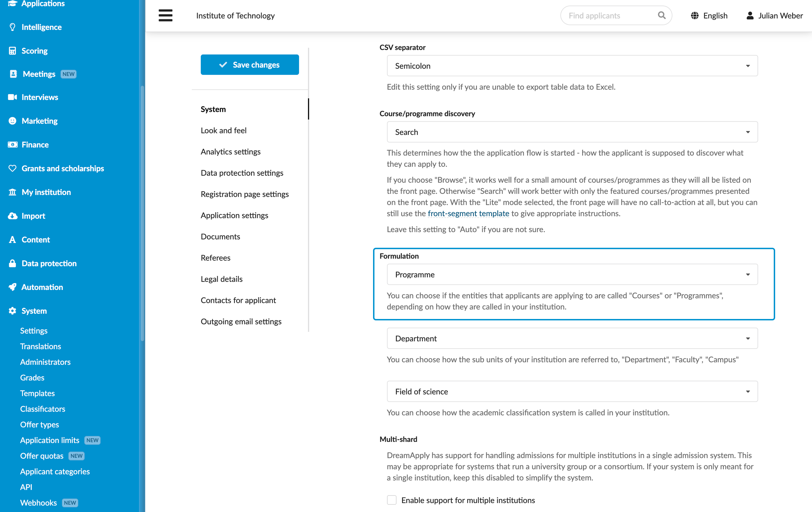Enable support for multiple institutions checkbox
The height and width of the screenshot is (512, 812).
point(391,500)
